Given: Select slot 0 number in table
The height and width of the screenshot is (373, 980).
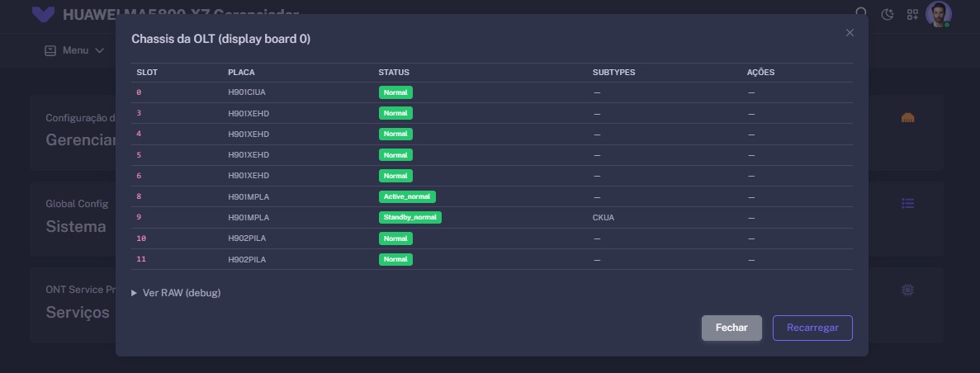Looking at the screenshot, I should coord(139,92).
